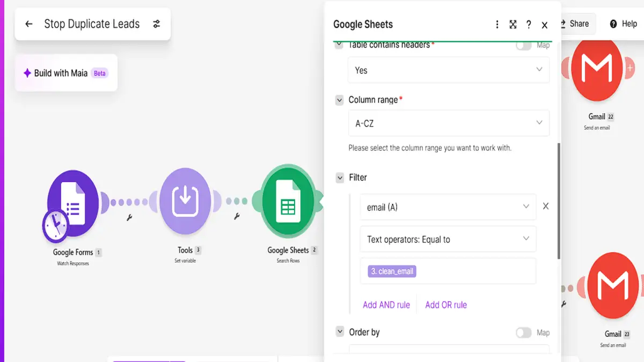Collapse the Order by section
Image resolution: width=644 pixels, height=362 pixels.
(339, 332)
